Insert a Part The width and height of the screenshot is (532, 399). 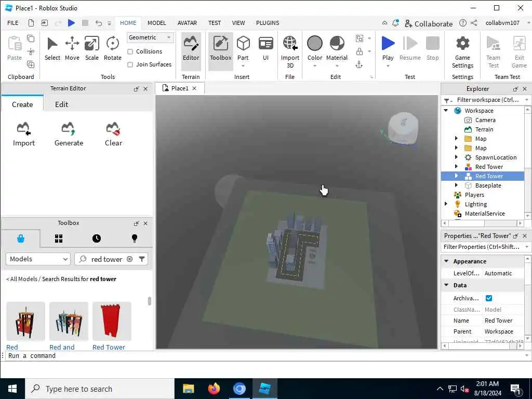click(x=243, y=49)
